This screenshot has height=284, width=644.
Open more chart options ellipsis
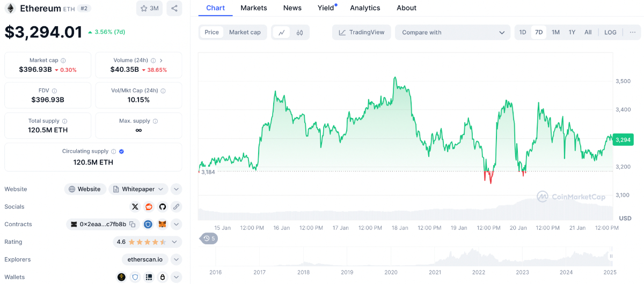pyautogui.click(x=632, y=32)
